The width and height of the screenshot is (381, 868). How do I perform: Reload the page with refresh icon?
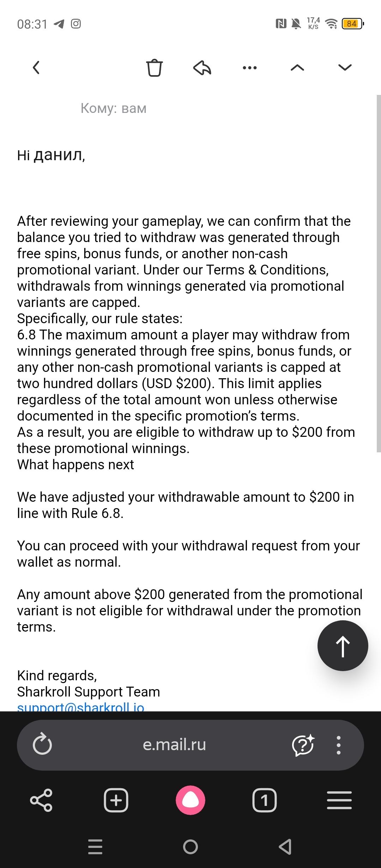tap(42, 745)
